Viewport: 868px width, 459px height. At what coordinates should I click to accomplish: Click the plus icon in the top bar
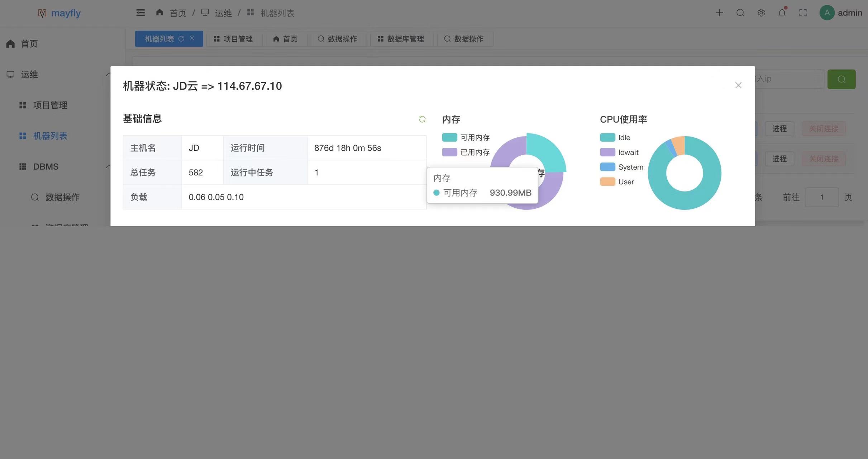point(719,13)
